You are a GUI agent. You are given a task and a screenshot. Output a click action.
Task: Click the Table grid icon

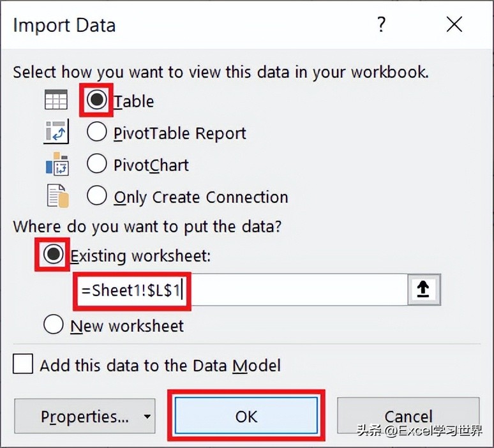point(56,100)
